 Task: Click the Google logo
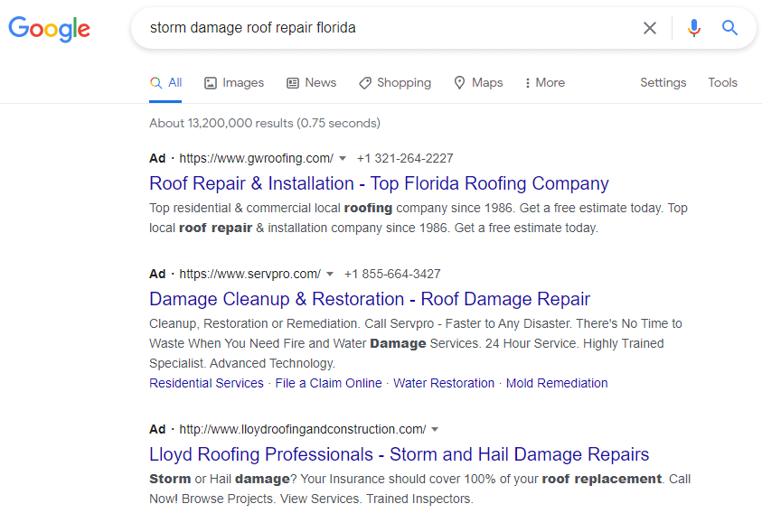(x=49, y=29)
